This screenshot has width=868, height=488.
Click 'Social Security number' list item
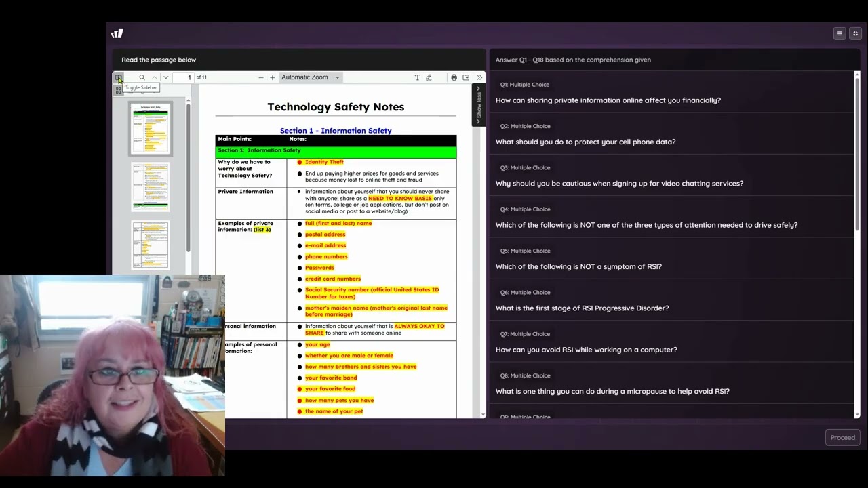click(x=372, y=293)
